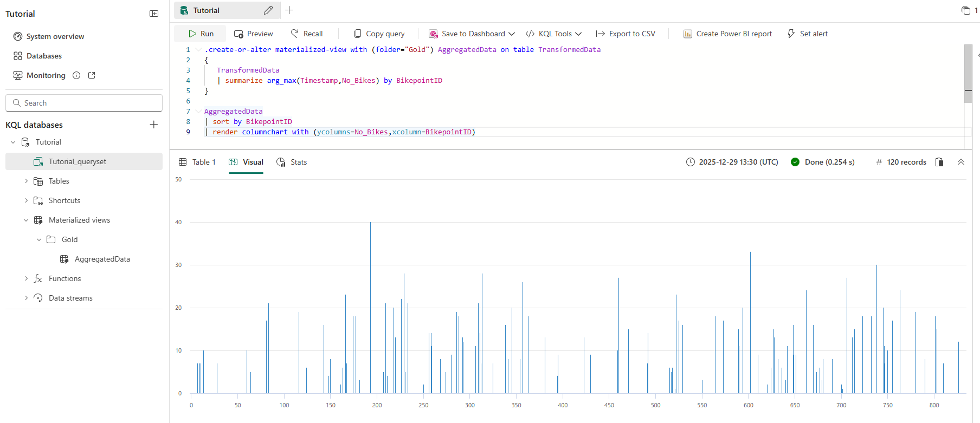The image size is (980, 423).
Task: Expand the Functions tree node
Action: pos(26,278)
